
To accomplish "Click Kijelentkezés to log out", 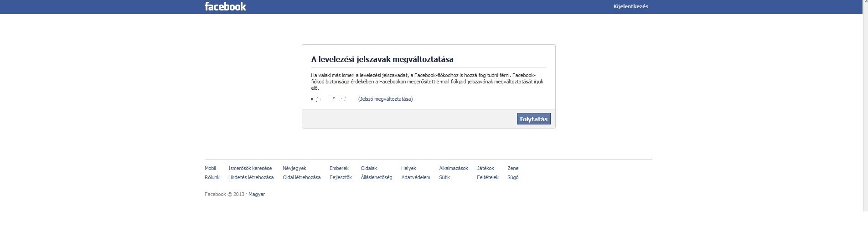I will (x=630, y=6).
